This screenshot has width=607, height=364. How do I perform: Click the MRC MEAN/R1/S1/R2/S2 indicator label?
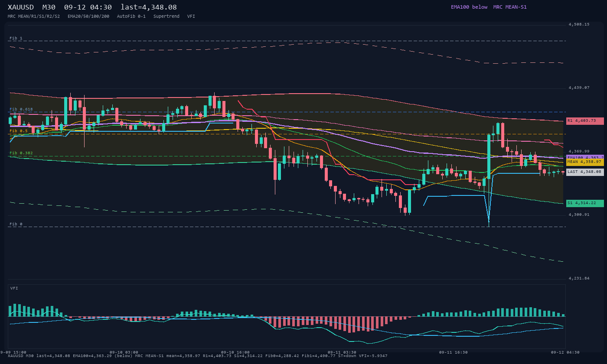point(34,16)
